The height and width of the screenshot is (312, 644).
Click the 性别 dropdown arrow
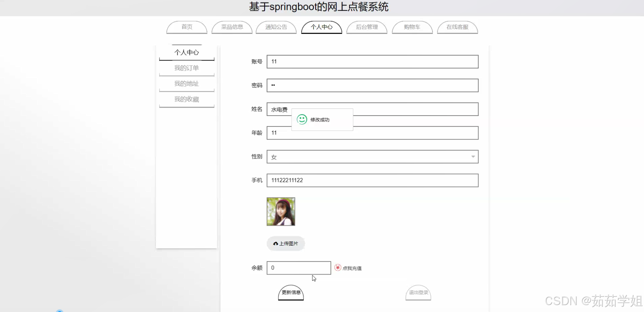[473, 157]
